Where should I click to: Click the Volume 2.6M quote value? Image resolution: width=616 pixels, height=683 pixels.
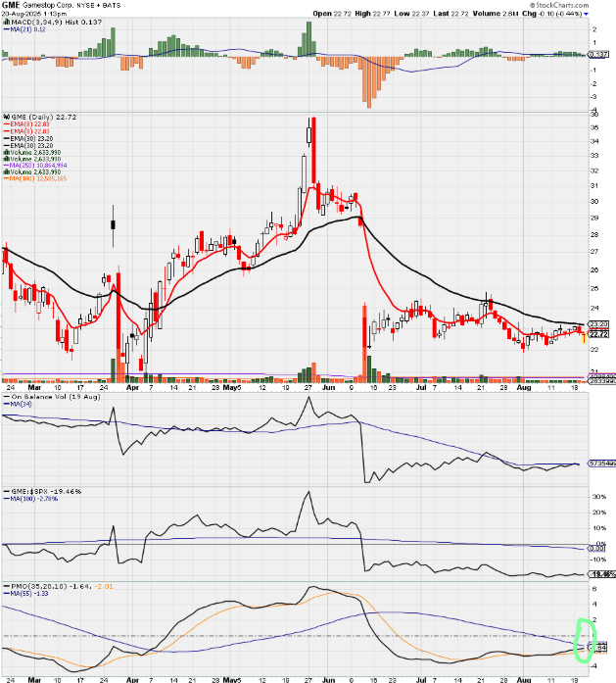(x=496, y=14)
